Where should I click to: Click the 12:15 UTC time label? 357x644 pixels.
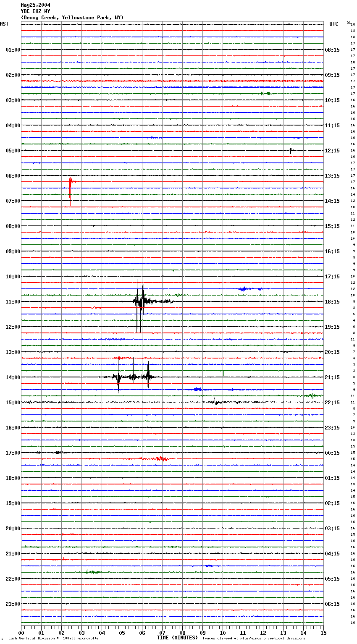332,151
